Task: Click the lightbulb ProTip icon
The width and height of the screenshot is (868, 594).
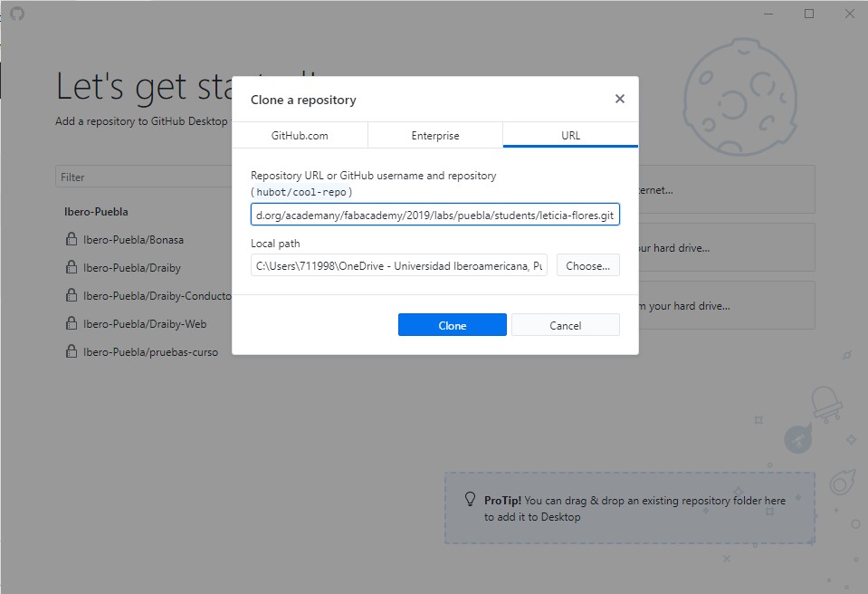Action: [x=470, y=499]
